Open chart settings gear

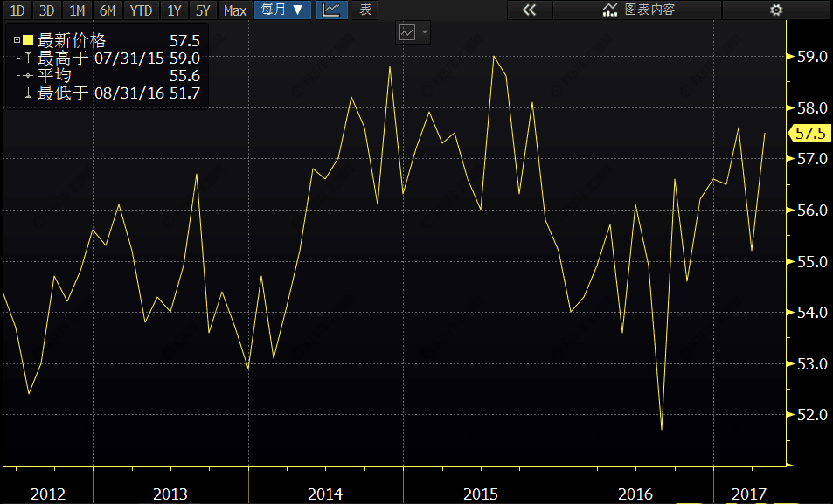(776, 10)
